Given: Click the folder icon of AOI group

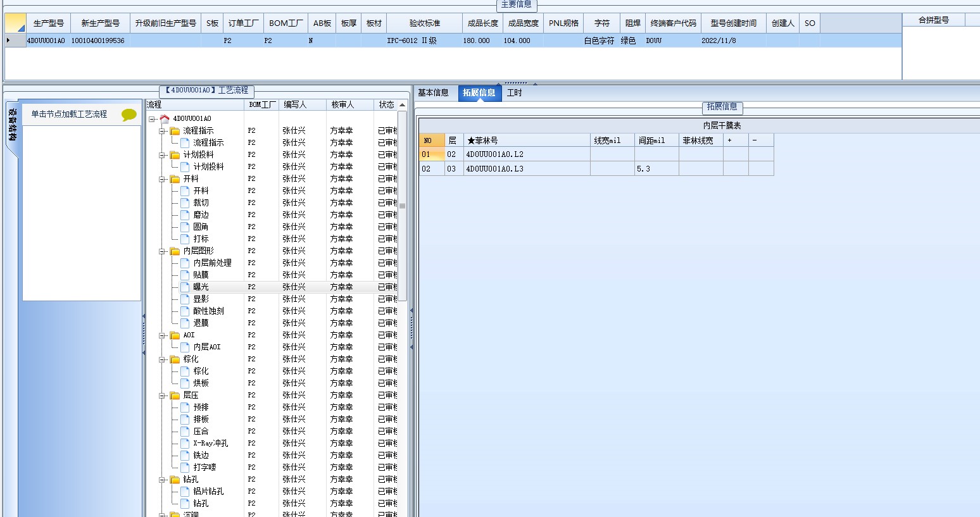Looking at the screenshot, I should click(x=175, y=335).
